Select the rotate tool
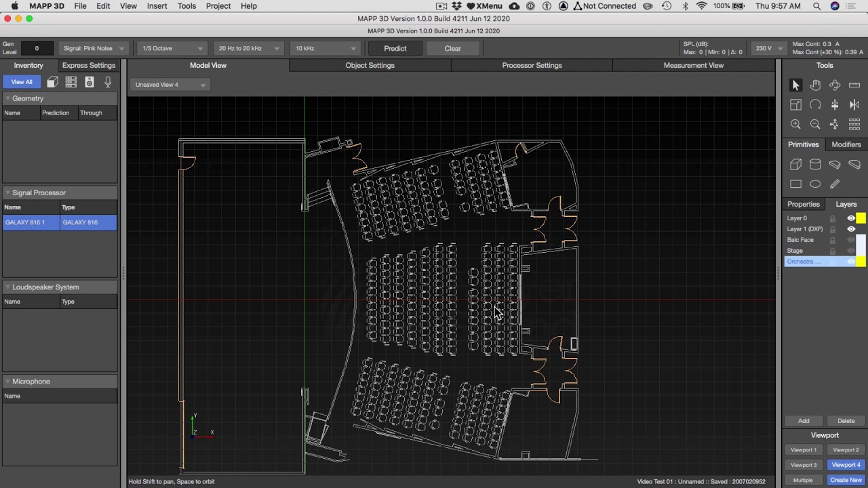 815,104
